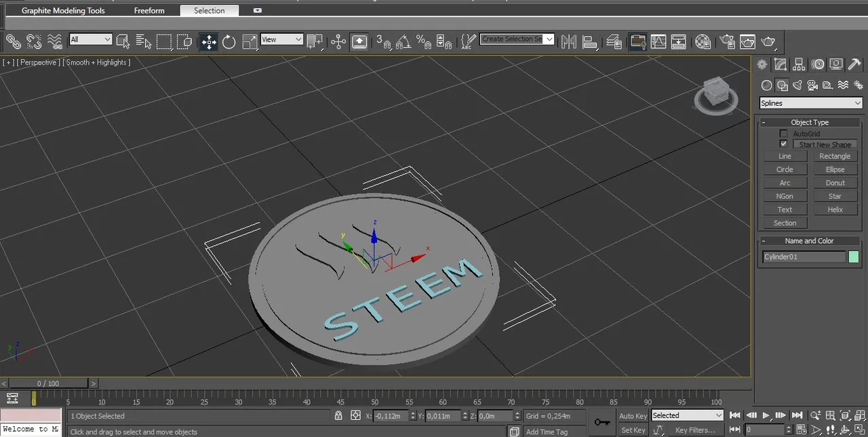Image resolution: width=868 pixels, height=437 pixels.
Task: Collapse the Object Type rollout
Action: (810, 122)
